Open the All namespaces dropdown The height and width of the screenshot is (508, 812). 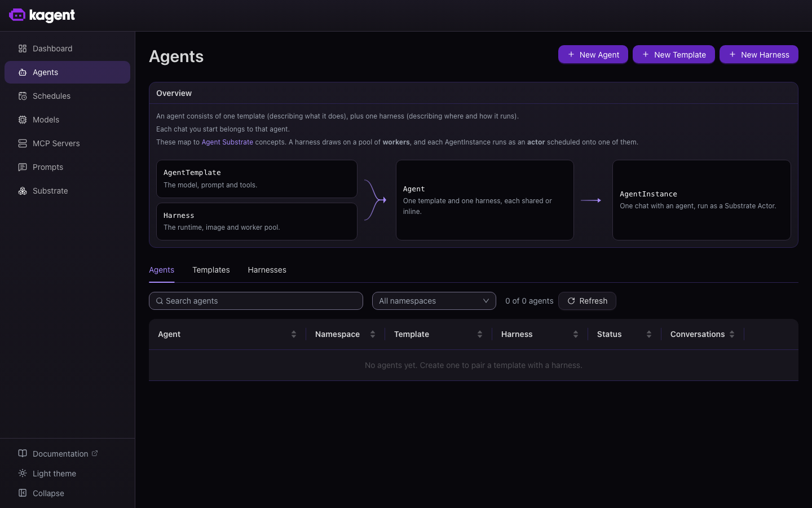[x=434, y=301]
